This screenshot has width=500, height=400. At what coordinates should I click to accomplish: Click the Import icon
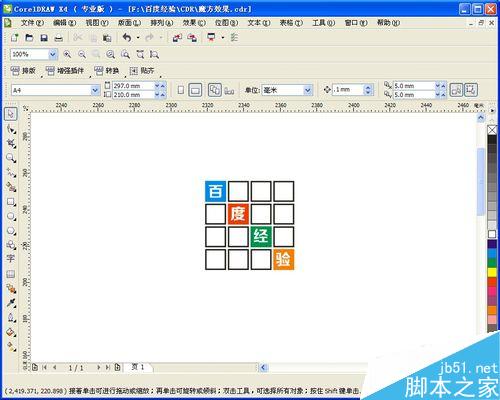[177, 38]
